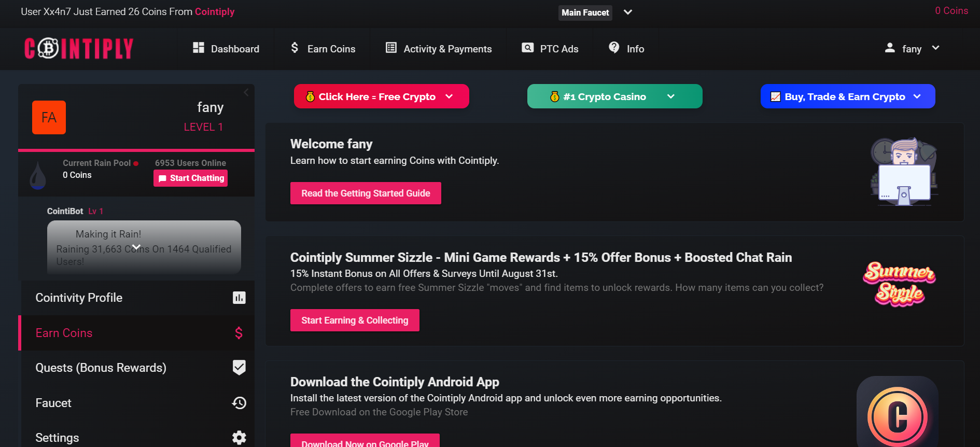The image size is (980, 447).
Task: Click the Welcome fany heading
Action: coord(331,144)
